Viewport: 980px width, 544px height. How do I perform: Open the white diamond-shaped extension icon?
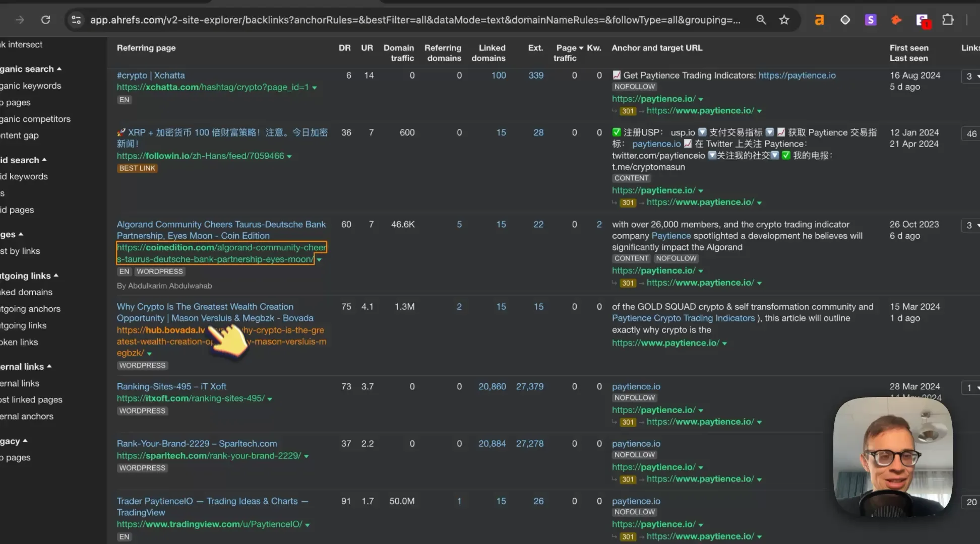[x=845, y=20]
